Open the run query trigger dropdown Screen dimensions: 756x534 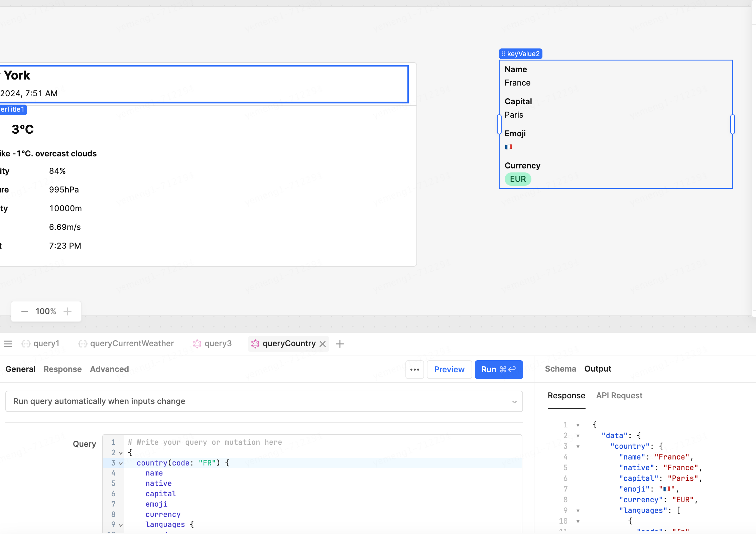coord(264,401)
